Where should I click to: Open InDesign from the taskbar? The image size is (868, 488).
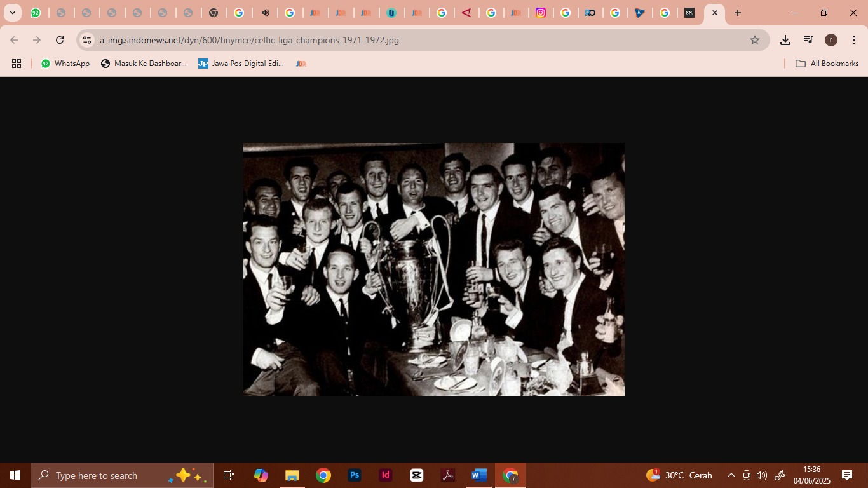pos(386,475)
